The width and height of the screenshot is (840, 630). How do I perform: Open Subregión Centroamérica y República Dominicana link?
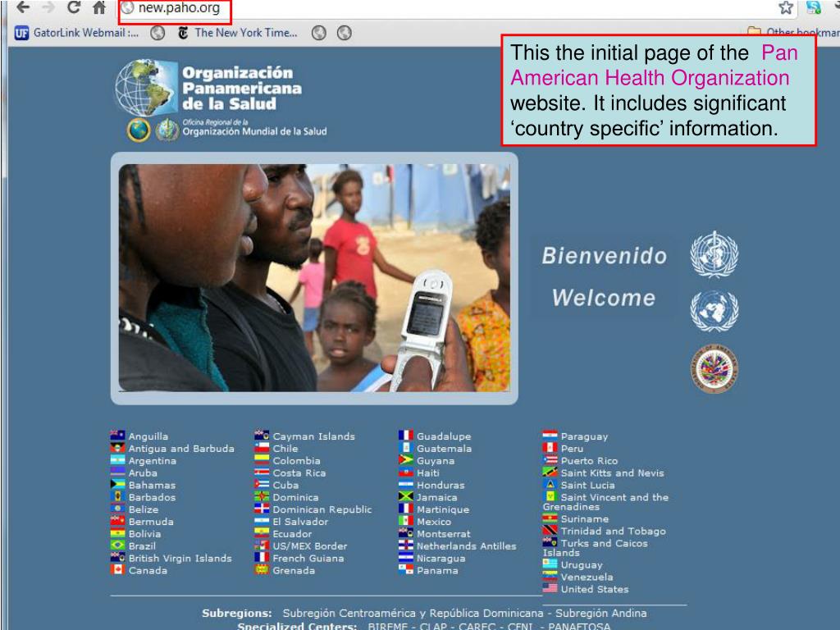(x=413, y=613)
